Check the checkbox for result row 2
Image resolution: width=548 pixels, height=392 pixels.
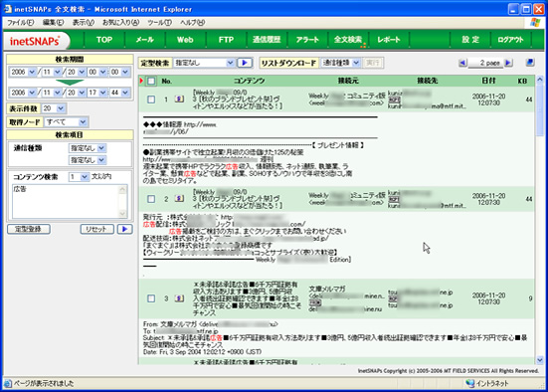(151, 199)
